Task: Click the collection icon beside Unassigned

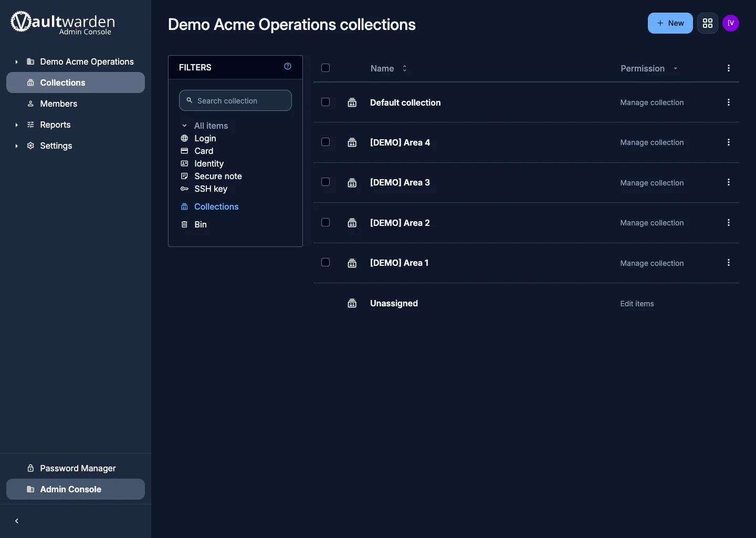Action: 352,304
